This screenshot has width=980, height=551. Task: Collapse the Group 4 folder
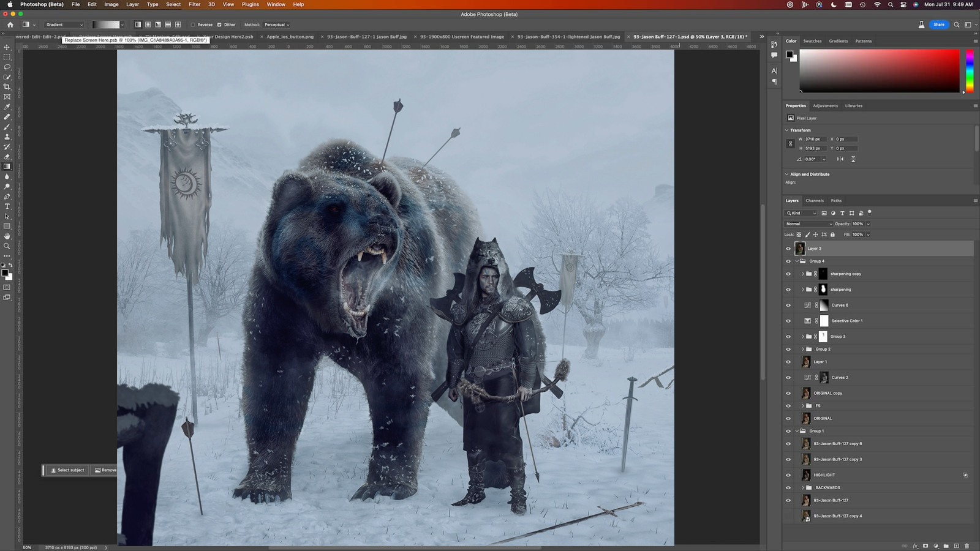click(797, 261)
